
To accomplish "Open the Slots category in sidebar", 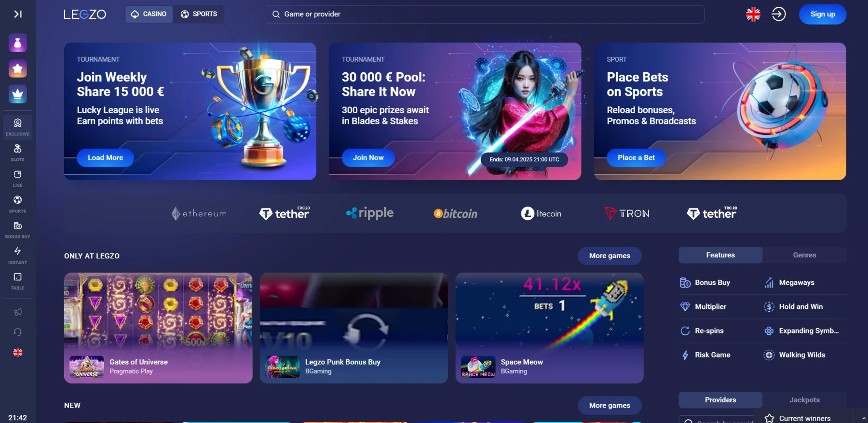I will pyautogui.click(x=18, y=152).
